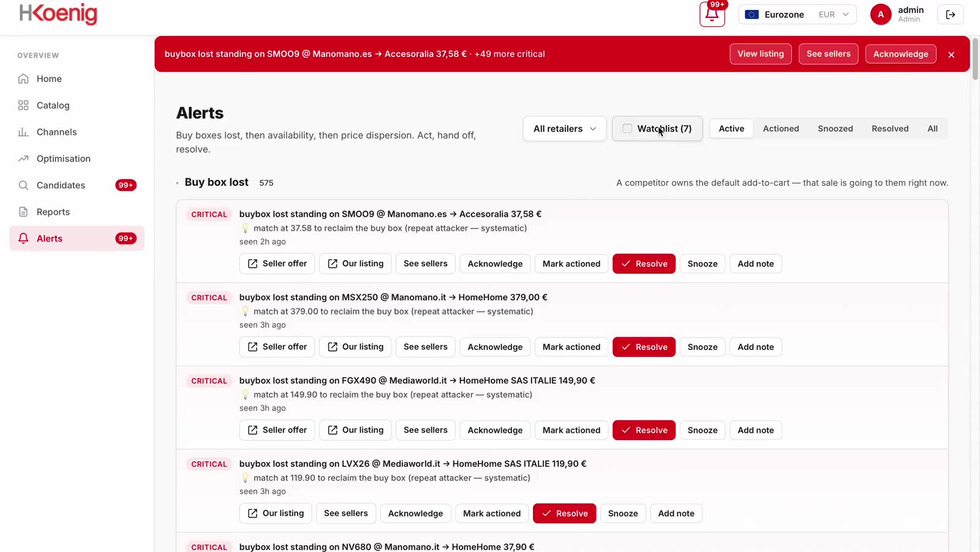Snooze the MSX250 alert
The image size is (980, 552).
click(703, 347)
